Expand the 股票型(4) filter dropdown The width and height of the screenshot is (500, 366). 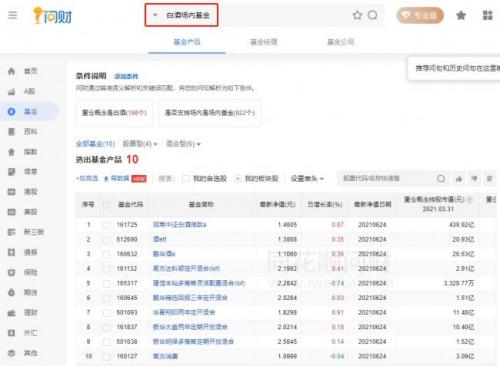tap(140, 144)
